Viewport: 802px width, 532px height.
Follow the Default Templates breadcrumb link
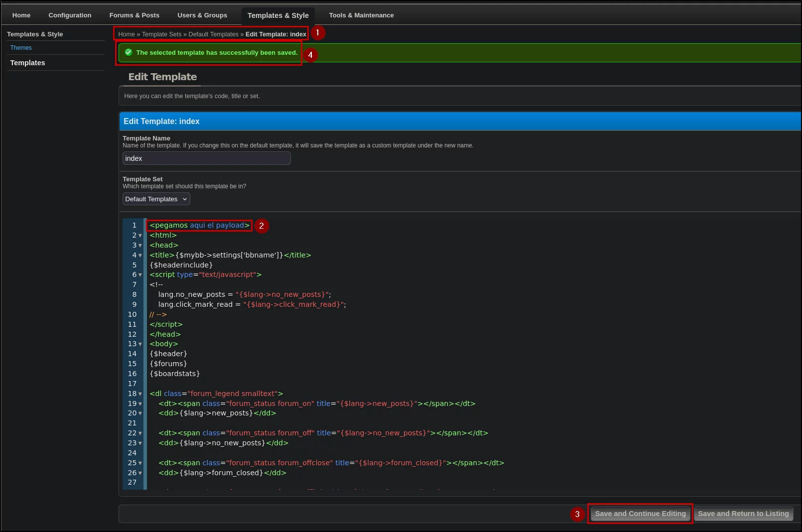point(214,34)
